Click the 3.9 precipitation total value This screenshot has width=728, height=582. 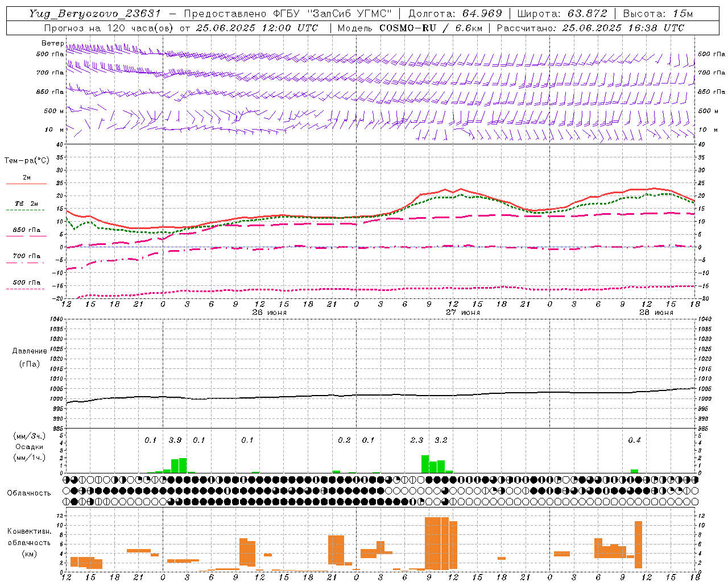coord(175,440)
